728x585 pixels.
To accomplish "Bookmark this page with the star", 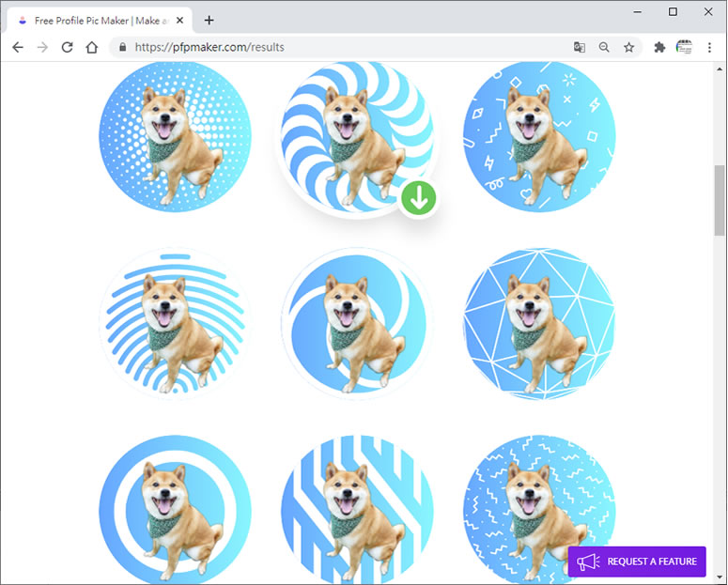I will coord(628,47).
